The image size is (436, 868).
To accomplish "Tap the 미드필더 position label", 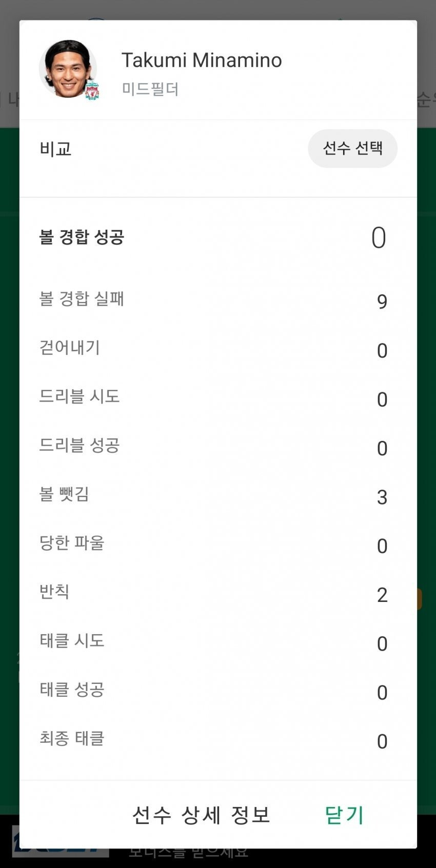I will click(150, 89).
